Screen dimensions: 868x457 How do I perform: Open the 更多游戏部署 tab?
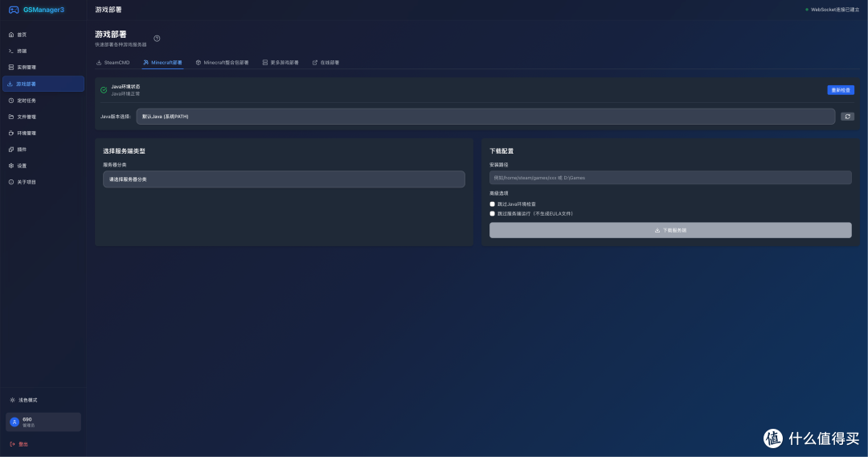click(x=280, y=63)
